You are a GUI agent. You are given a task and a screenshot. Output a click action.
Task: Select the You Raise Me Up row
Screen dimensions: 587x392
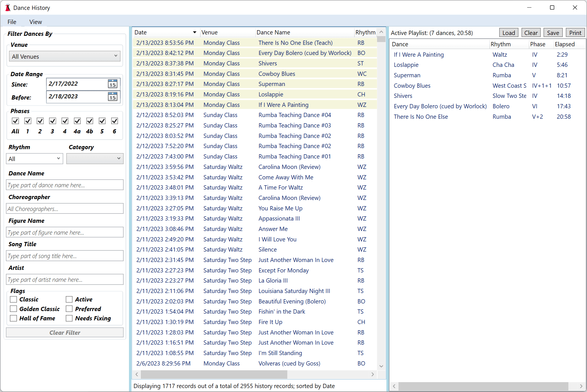tap(255, 208)
